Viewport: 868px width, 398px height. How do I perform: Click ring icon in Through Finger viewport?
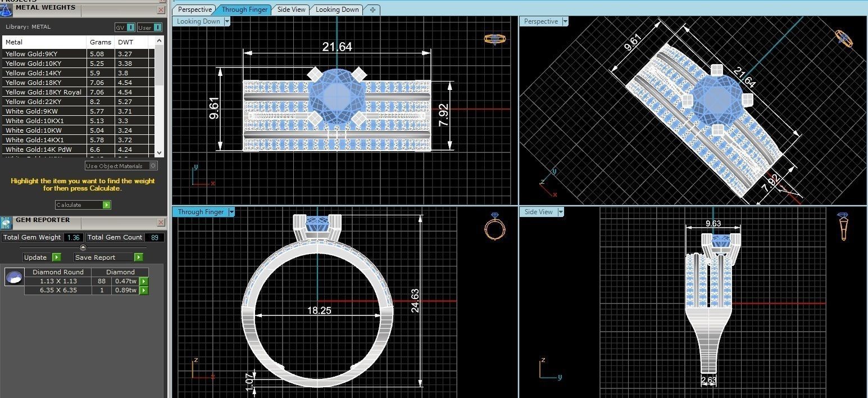(x=494, y=226)
